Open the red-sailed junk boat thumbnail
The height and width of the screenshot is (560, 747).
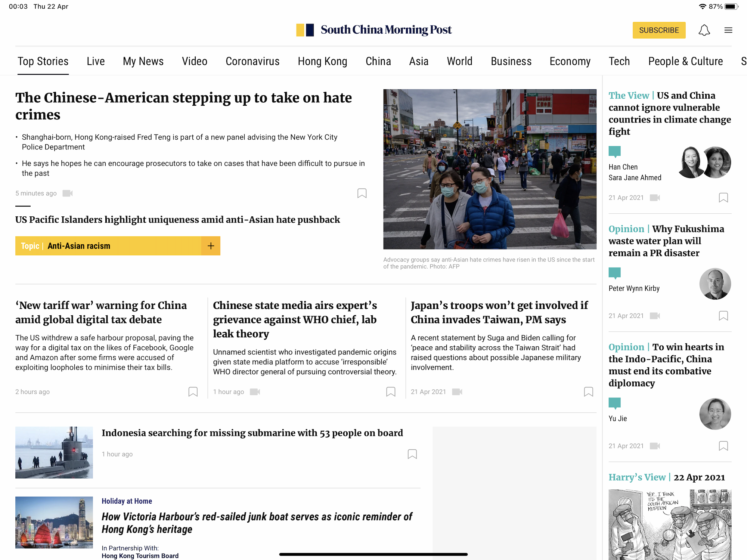54,522
